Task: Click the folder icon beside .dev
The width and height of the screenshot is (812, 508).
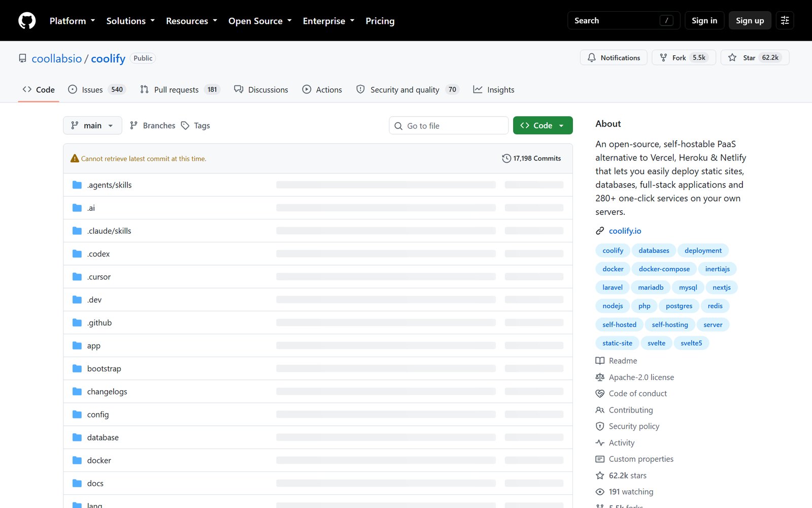Action: [x=77, y=300]
